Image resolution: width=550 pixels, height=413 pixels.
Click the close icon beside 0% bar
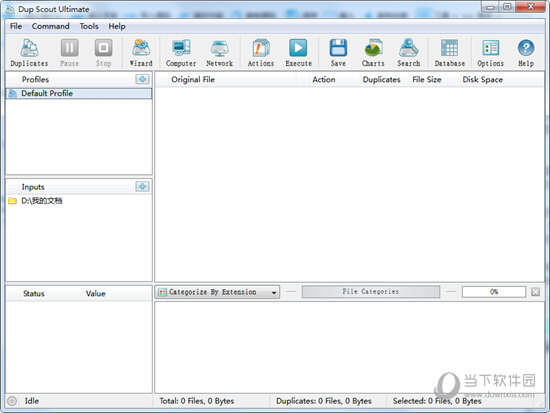coord(535,292)
